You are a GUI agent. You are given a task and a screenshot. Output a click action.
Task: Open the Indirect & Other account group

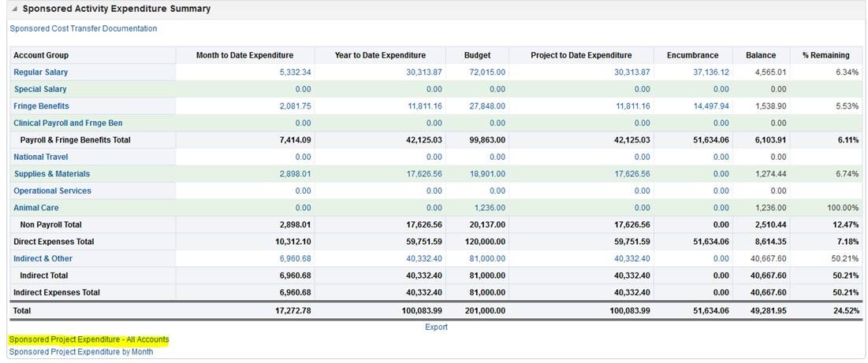coord(43,258)
